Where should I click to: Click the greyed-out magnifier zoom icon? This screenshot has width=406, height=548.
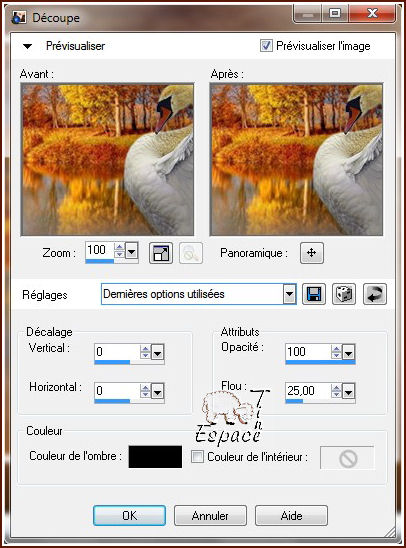tap(191, 253)
